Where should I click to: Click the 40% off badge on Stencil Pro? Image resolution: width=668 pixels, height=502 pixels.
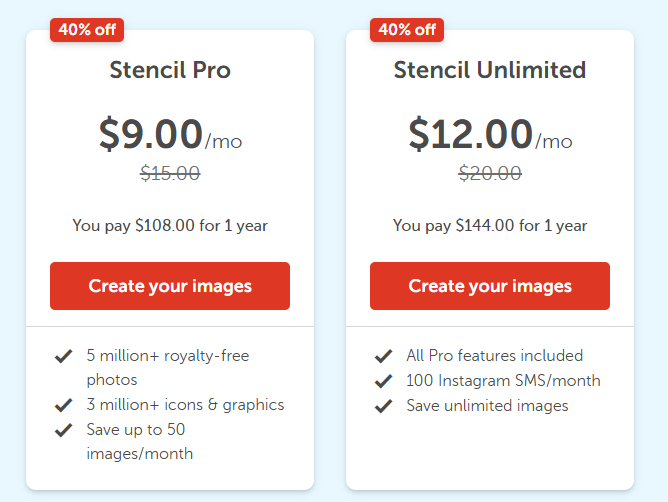tap(87, 29)
